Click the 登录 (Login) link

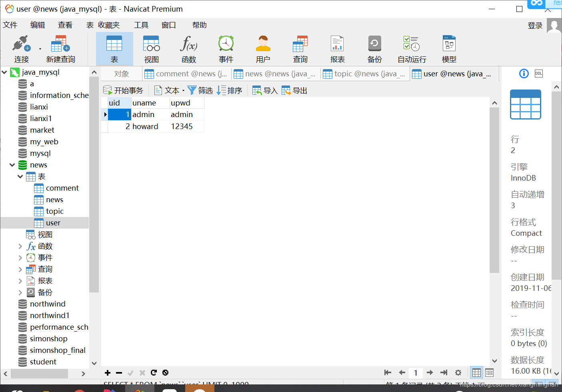tap(535, 26)
